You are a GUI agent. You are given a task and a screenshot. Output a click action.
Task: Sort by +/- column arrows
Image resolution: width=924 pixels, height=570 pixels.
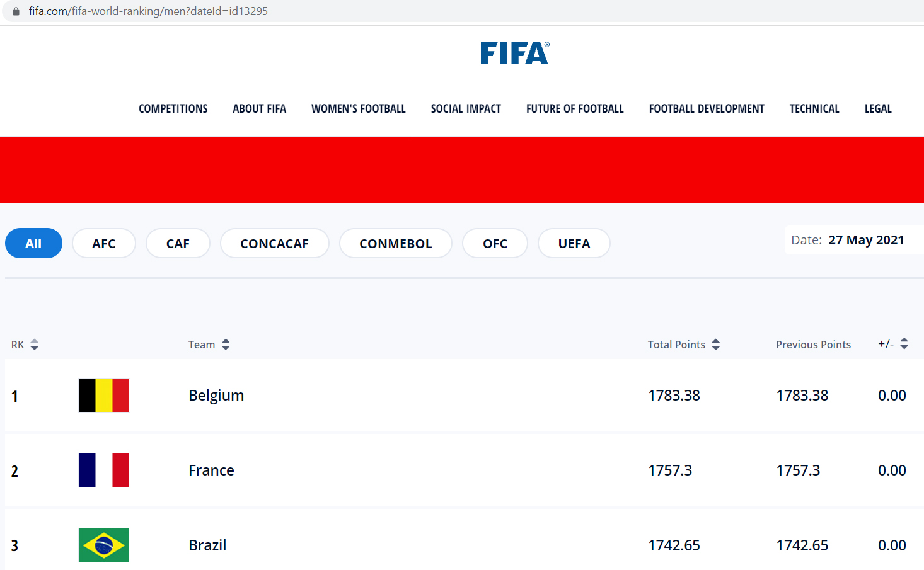(x=904, y=344)
